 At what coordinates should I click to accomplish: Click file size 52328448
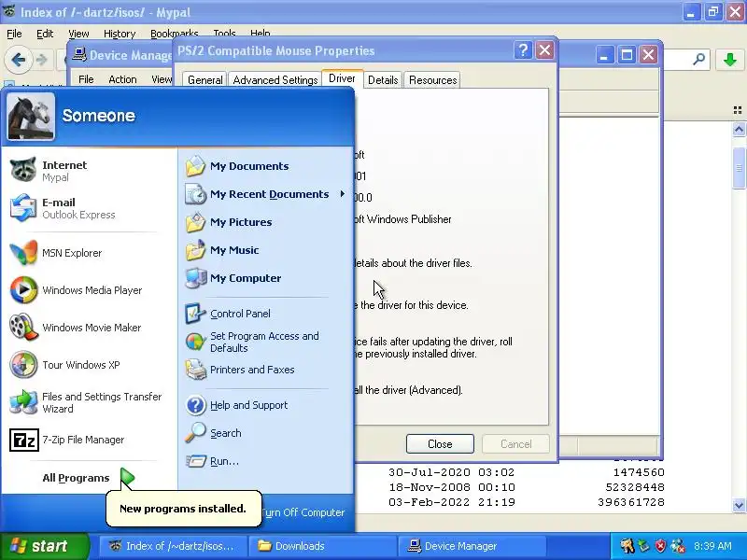[x=635, y=487]
